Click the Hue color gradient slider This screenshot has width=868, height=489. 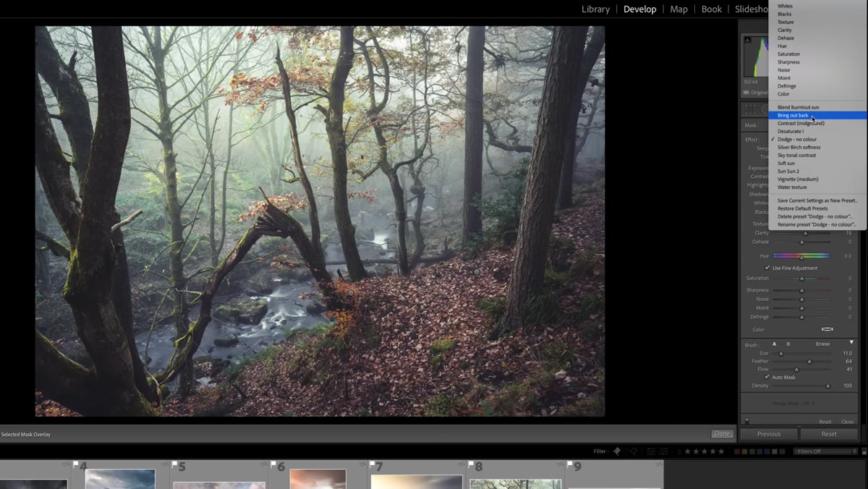(x=801, y=256)
